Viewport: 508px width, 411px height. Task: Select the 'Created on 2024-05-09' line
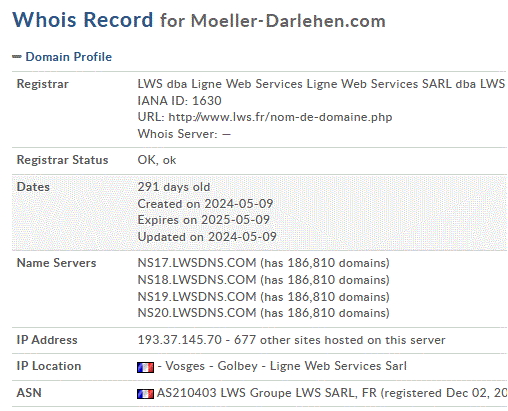click(205, 204)
